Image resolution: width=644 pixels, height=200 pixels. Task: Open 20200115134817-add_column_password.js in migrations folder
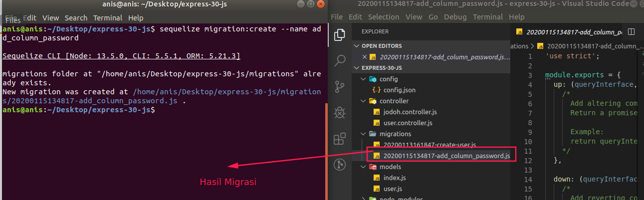point(446,156)
